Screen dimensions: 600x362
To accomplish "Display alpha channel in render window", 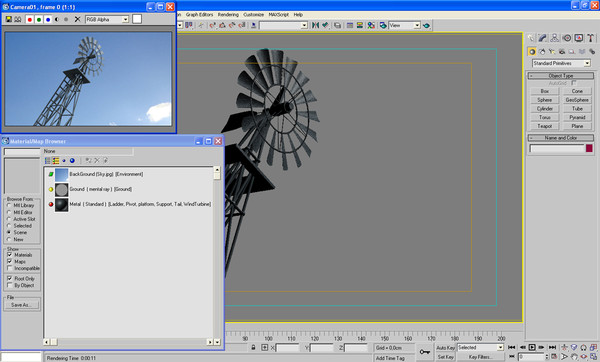I will point(57,19).
